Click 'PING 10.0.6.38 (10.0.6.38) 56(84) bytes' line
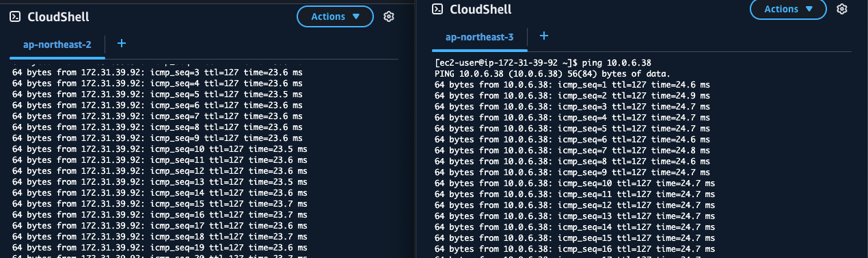This screenshot has width=868, height=258. click(552, 74)
